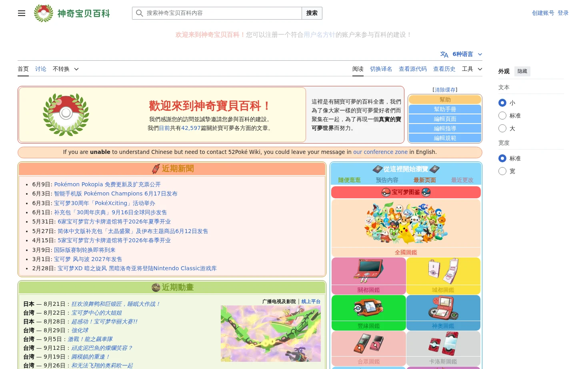
Task: Open the hamburger main menu
Action: [x=22, y=13]
